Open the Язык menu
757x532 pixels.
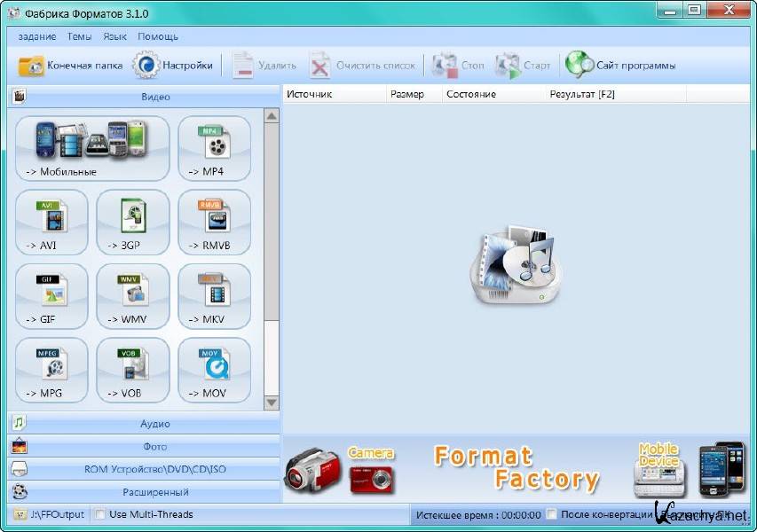pos(114,36)
